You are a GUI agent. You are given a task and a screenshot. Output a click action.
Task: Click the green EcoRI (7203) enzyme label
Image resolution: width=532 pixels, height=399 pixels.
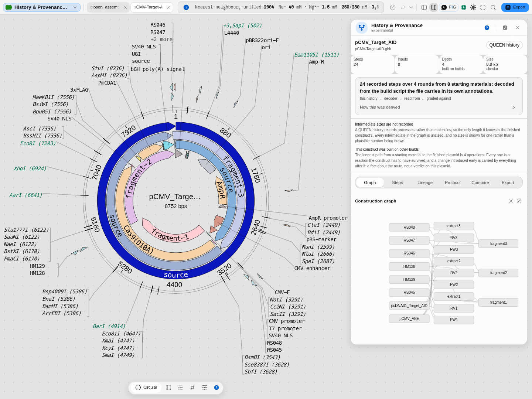click(x=38, y=143)
